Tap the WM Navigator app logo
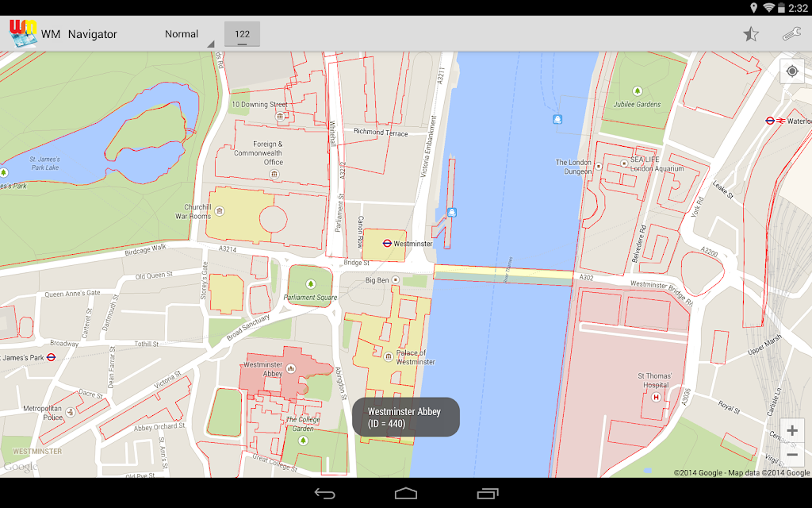 23,33
